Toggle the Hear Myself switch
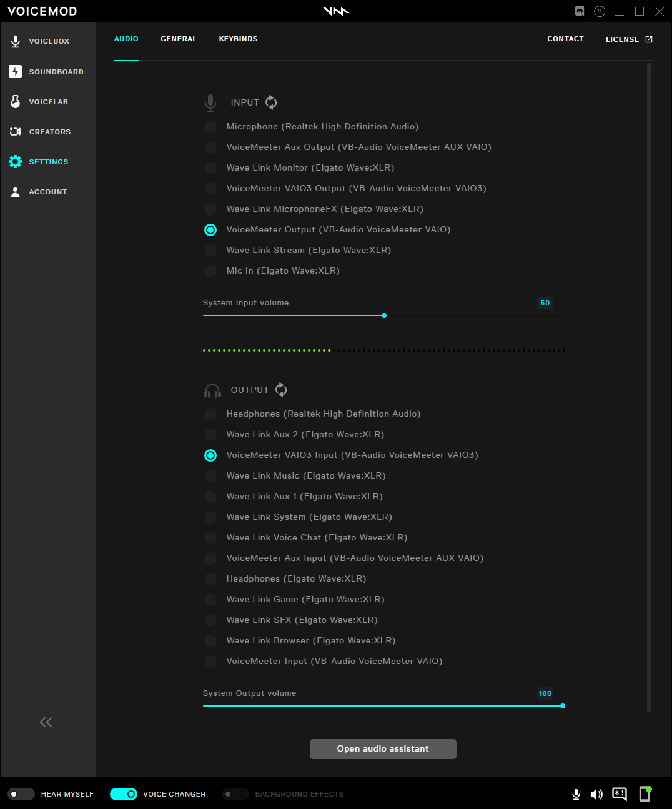The image size is (672, 809). pos(21,794)
